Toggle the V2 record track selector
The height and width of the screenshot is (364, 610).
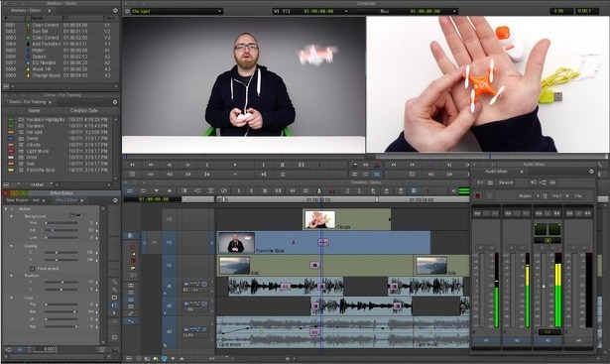click(169, 242)
